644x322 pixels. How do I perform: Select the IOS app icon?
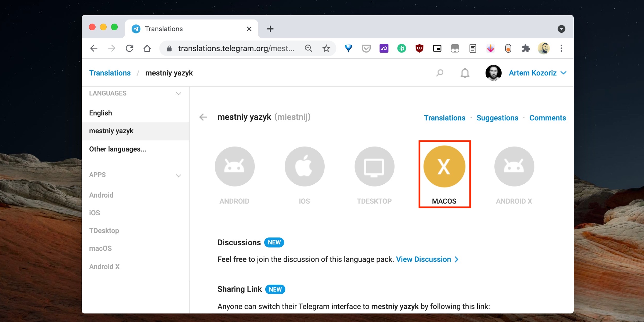pyautogui.click(x=304, y=166)
